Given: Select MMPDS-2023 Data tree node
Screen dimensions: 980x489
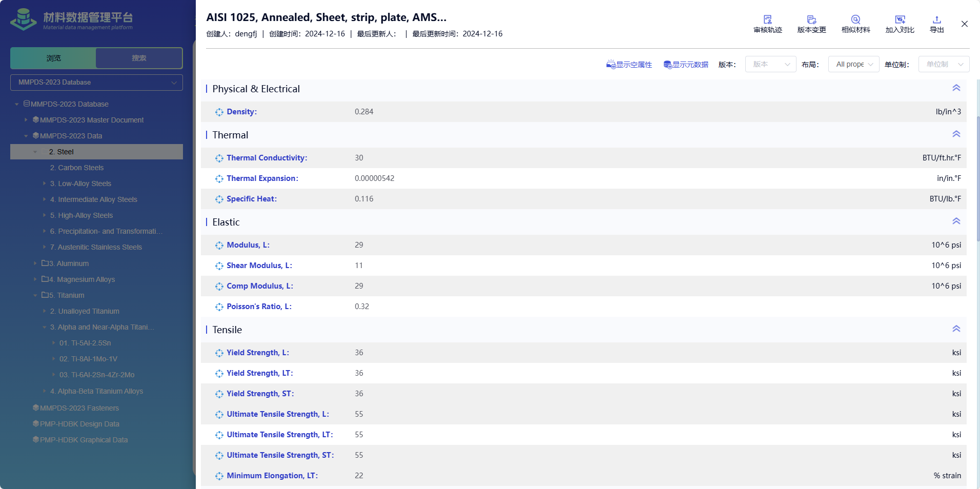Looking at the screenshot, I should pos(71,136).
